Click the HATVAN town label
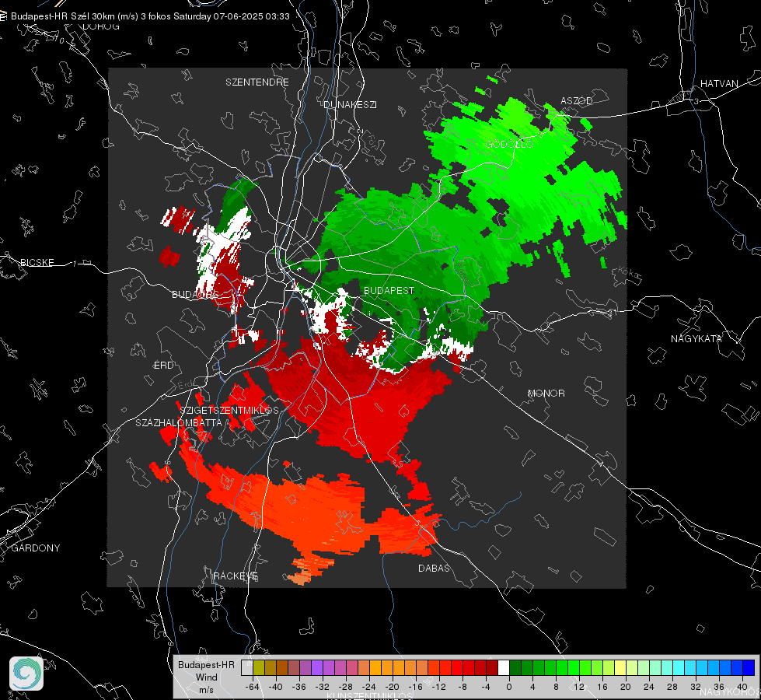Image resolution: width=761 pixels, height=700 pixels. click(x=719, y=83)
